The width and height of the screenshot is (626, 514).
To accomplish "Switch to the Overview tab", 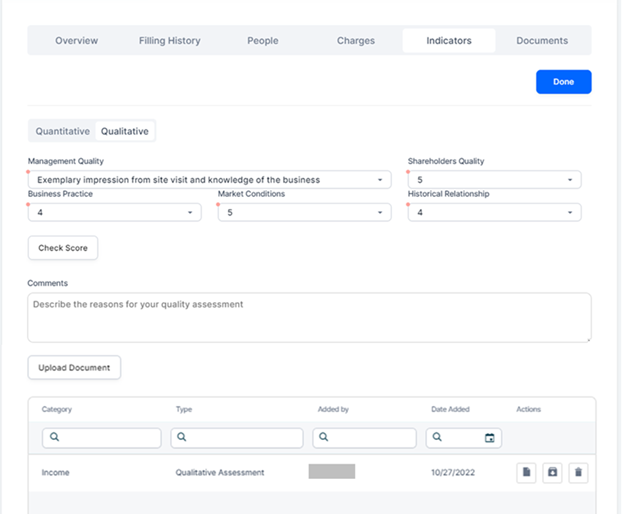I will tap(76, 41).
